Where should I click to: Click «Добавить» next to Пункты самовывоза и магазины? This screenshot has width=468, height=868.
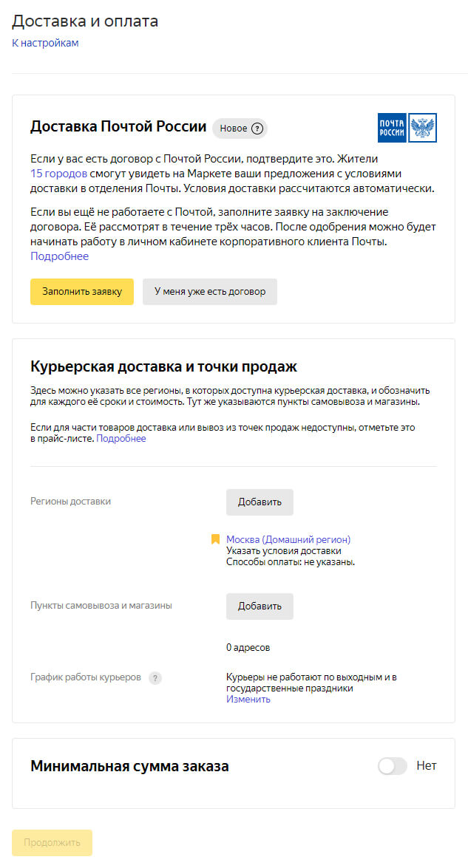tap(258, 606)
